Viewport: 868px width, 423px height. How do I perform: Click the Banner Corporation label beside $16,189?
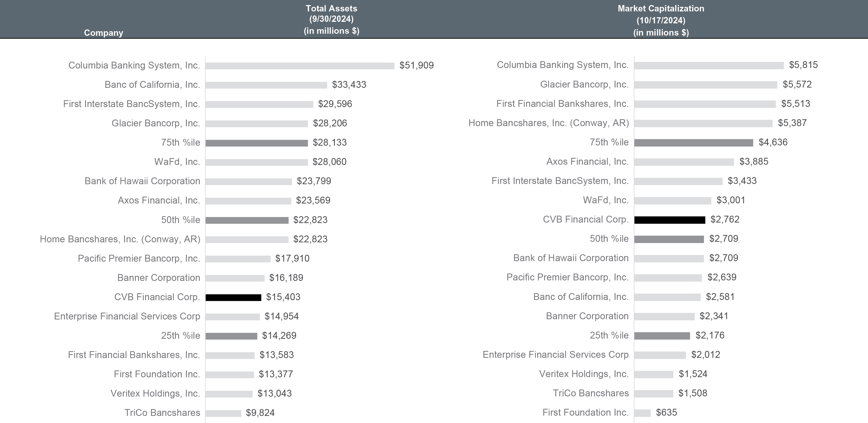click(x=158, y=278)
